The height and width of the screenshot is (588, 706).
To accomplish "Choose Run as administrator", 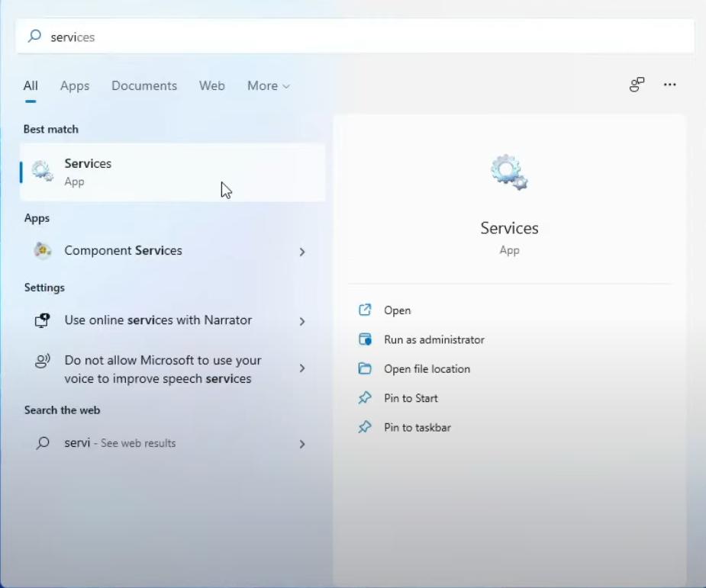I will (434, 339).
